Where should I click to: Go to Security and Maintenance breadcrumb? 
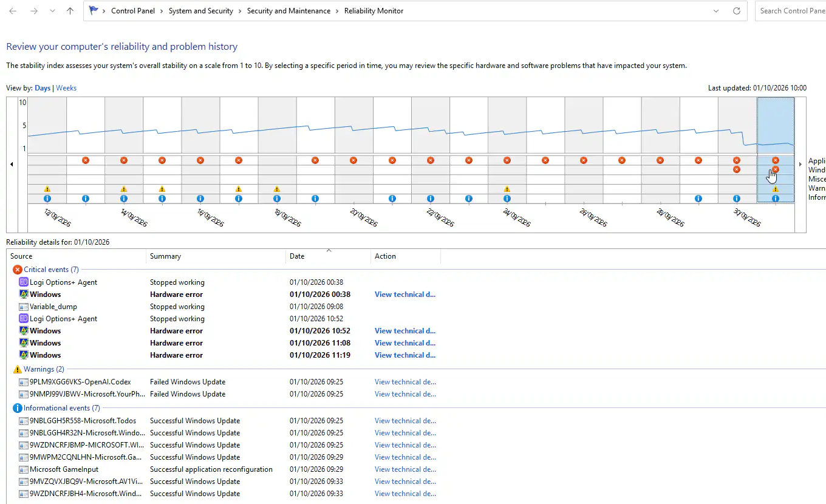pyautogui.click(x=288, y=11)
